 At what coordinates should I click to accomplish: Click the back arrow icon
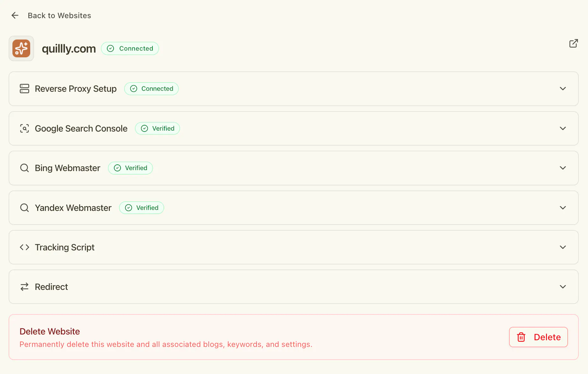15,15
